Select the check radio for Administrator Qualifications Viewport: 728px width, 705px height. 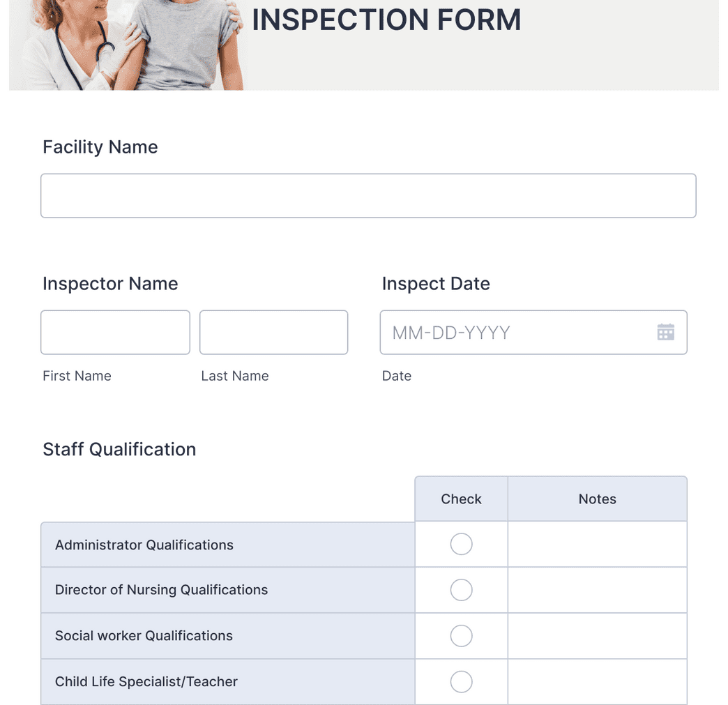[461, 544]
